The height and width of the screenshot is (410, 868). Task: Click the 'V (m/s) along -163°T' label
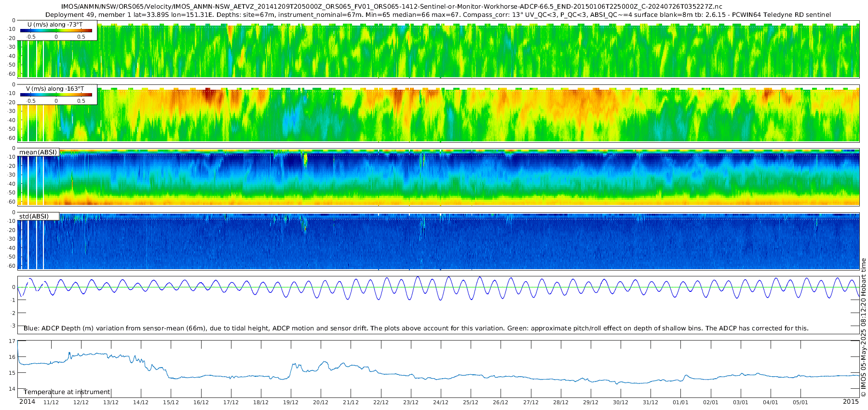tap(55, 88)
